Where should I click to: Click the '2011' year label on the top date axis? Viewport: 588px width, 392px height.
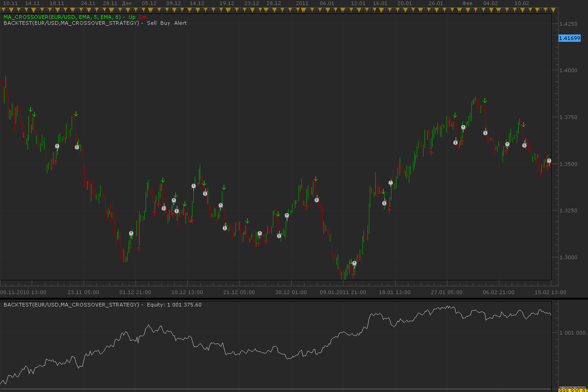click(302, 3)
